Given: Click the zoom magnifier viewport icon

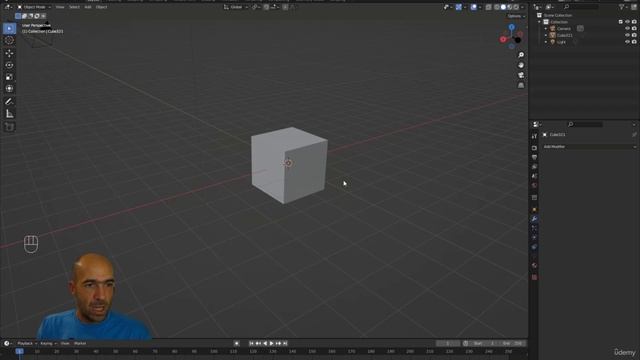Looking at the screenshot, I should (x=521, y=55).
